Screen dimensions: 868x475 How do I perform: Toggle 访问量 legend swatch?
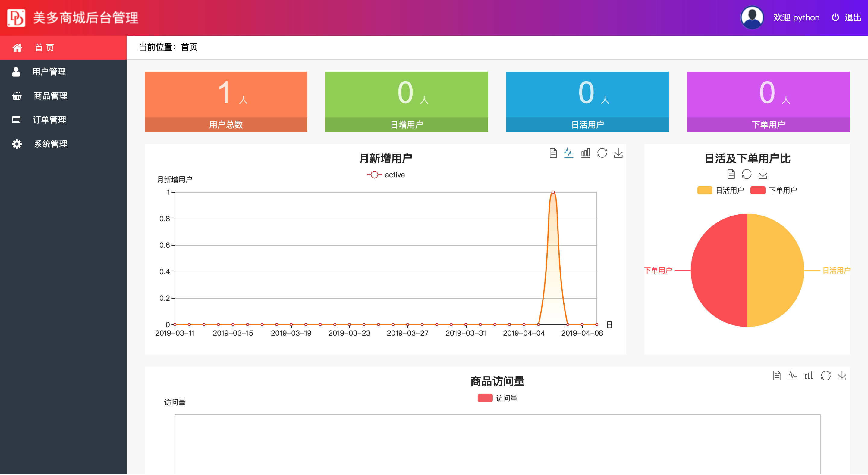(485, 398)
